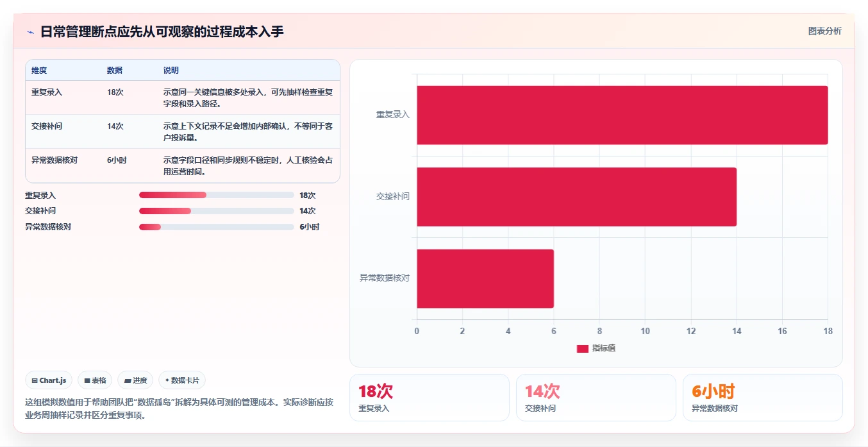868x447 pixels.
Task: Click the 重复录入 progress bar
Action: coord(217,195)
